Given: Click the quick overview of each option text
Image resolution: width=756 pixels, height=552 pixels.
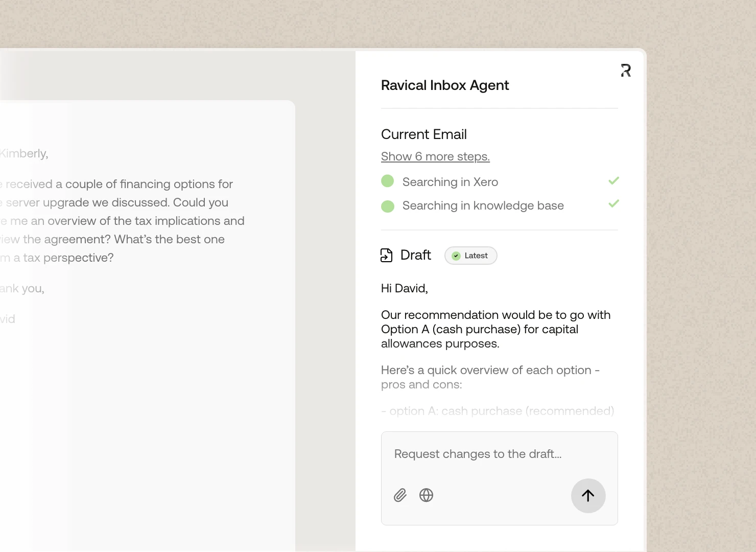Looking at the screenshot, I should pos(490,377).
